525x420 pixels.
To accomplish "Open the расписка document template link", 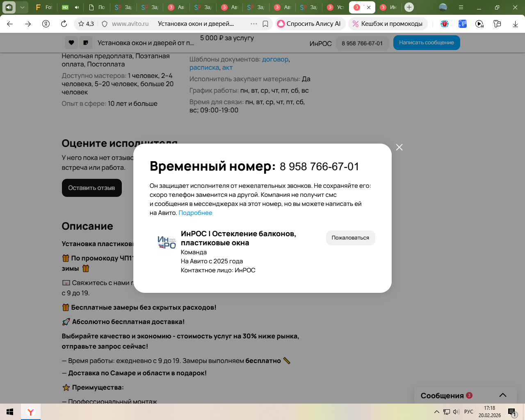I will 204,68.
